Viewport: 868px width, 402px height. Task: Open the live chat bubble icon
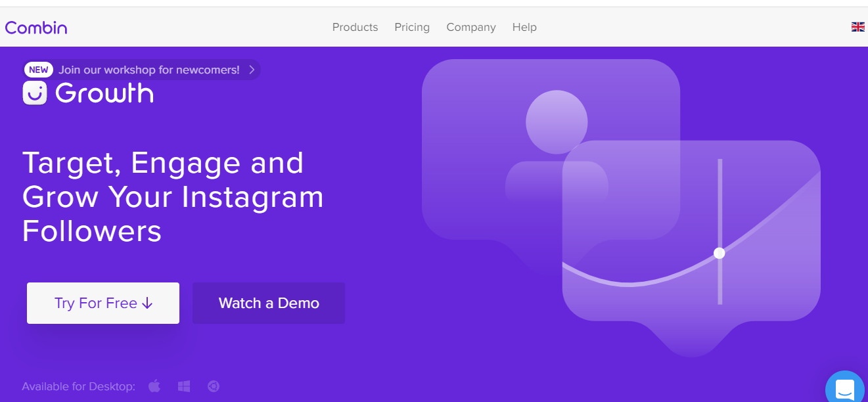tap(845, 389)
